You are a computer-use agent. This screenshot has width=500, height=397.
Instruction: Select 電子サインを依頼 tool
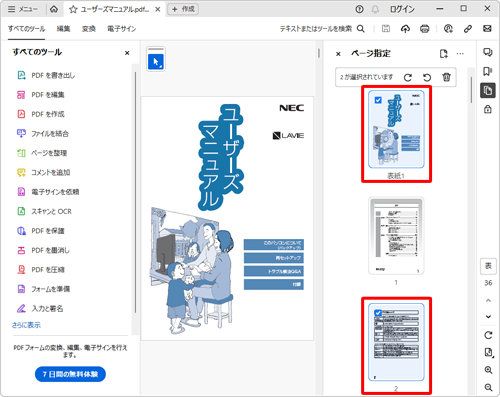click(x=48, y=192)
